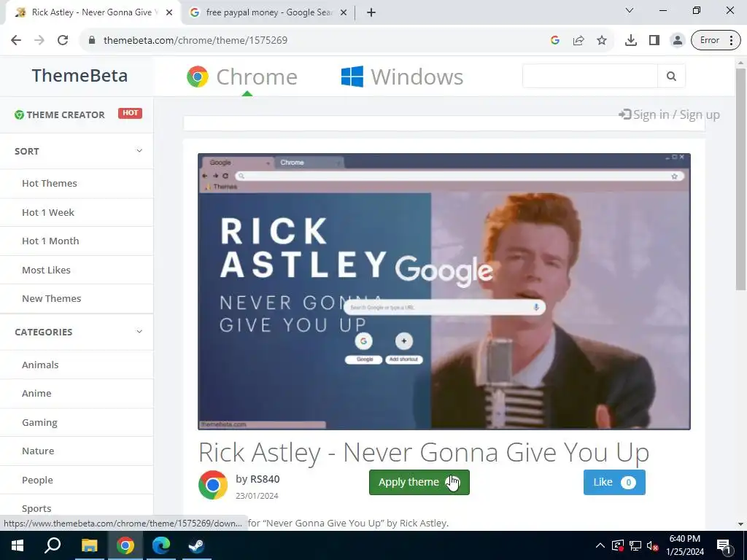The image size is (747, 560).
Task: Click the magnifier search button
Action: 671,76
